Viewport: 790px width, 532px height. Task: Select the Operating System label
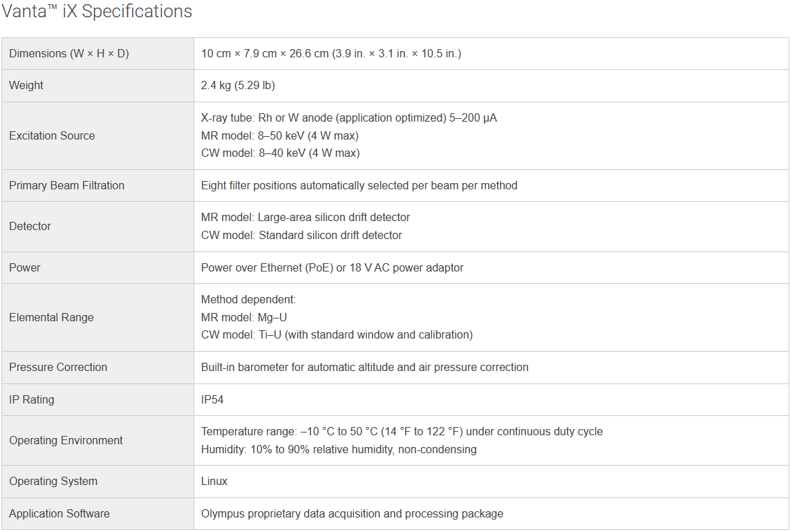[x=53, y=482]
